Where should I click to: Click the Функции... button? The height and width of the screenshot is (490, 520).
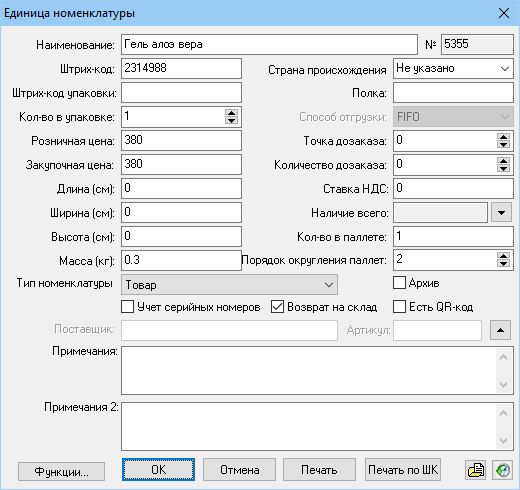coord(61,471)
